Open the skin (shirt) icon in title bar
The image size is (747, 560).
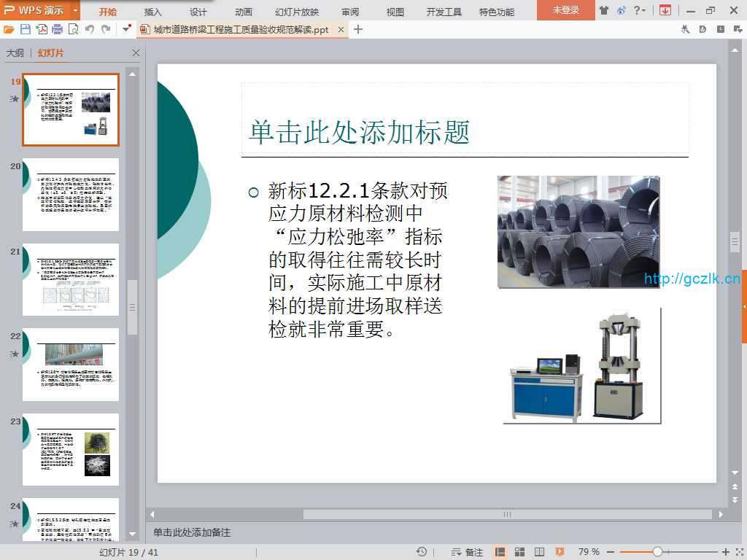pyautogui.click(x=604, y=10)
